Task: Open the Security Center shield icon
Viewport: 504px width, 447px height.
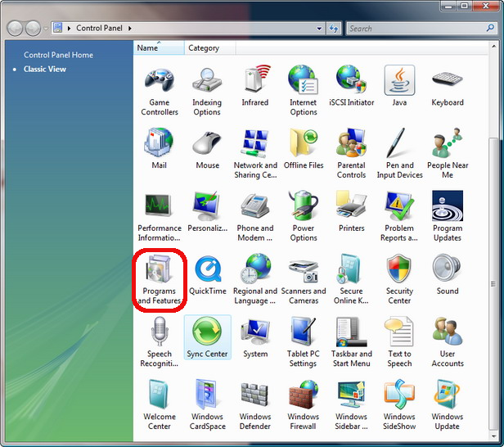Action: [399, 269]
